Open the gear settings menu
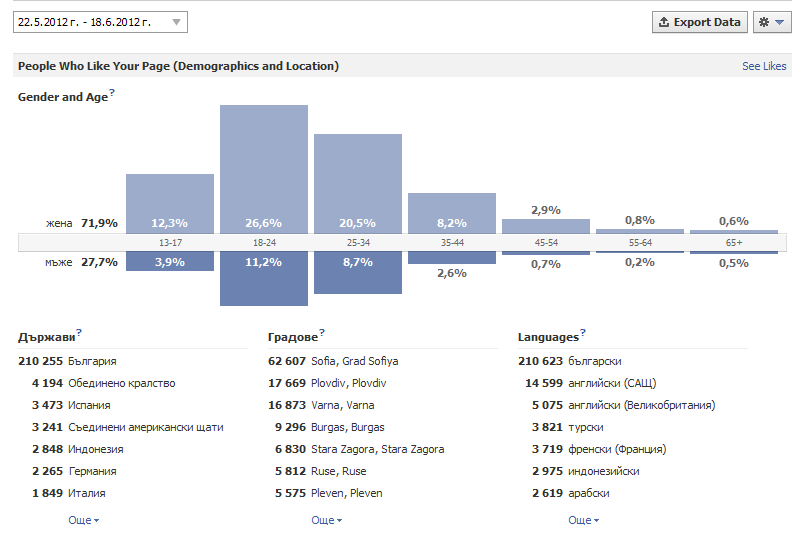 [x=771, y=22]
